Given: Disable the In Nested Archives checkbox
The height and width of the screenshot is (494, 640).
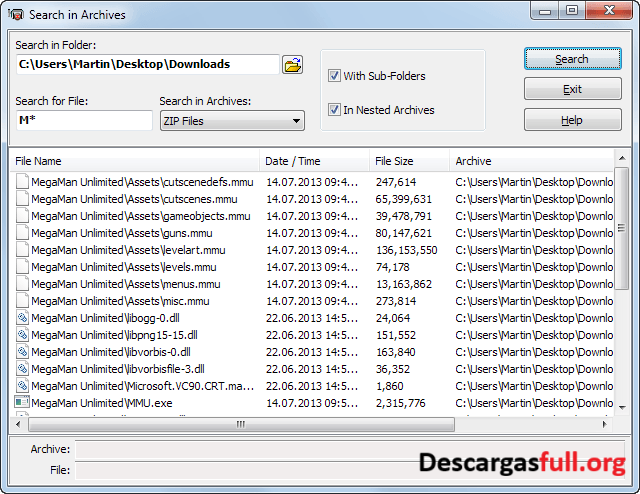Looking at the screenshot, I should point(335,110).
